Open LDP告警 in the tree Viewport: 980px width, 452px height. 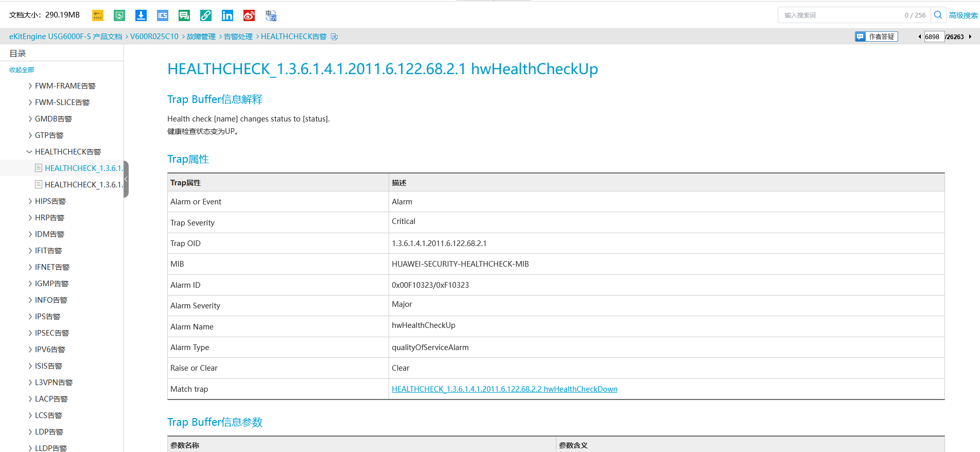[49, 432]
